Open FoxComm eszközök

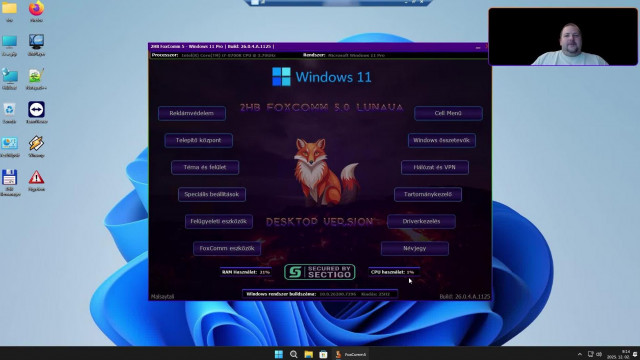227,248
